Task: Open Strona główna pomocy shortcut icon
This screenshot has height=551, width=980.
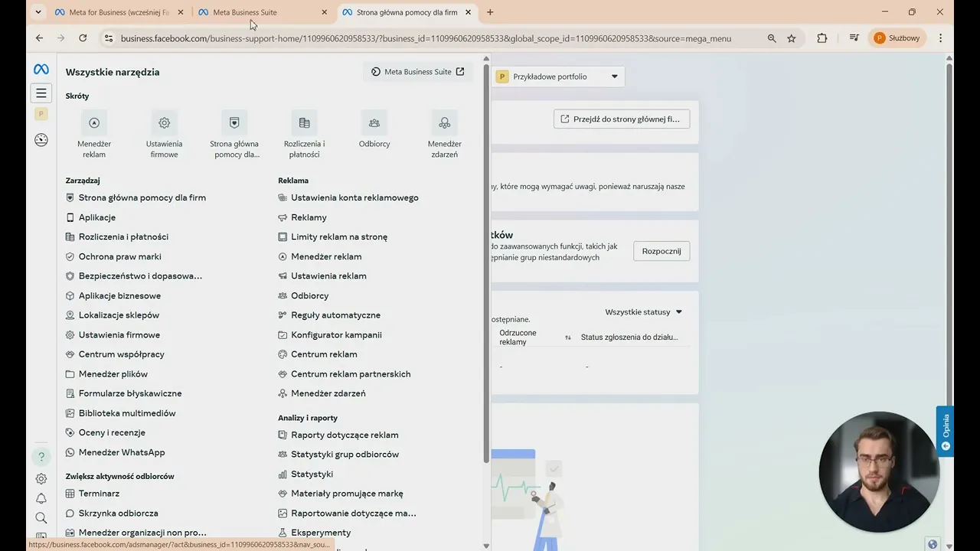Action: (x=234, y=122)
